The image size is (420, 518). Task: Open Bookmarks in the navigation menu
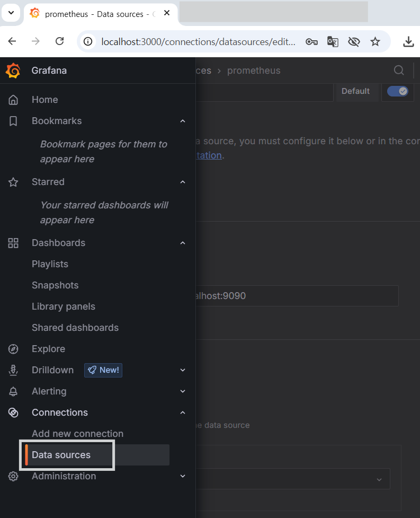tap(57, 121)
